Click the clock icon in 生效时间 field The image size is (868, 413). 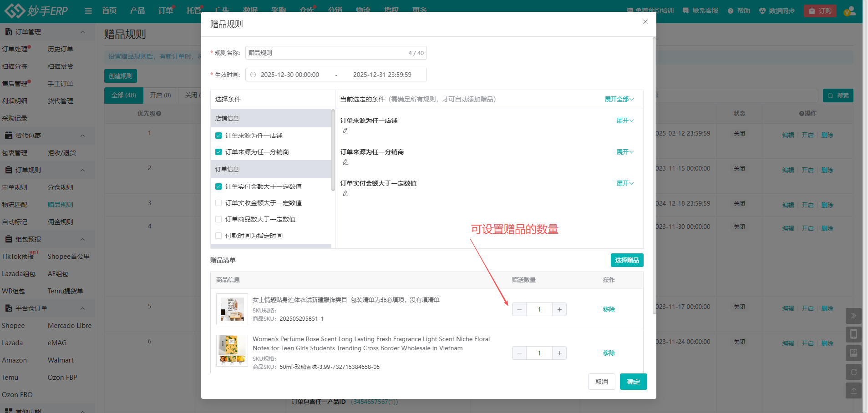[x=253, y=74]
